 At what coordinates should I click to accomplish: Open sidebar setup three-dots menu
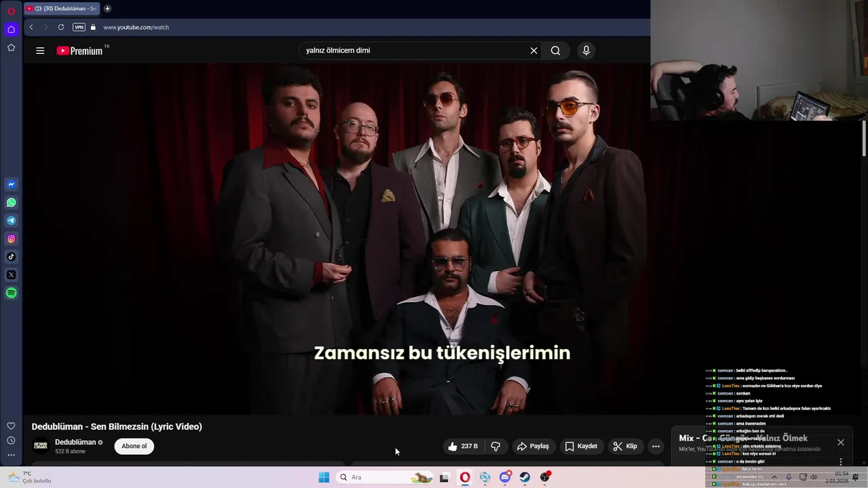click(11, 455)
